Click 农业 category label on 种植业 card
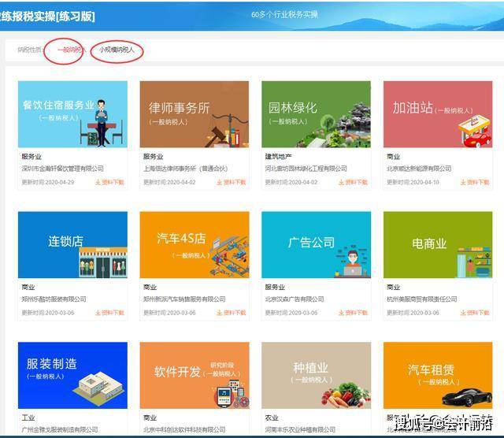The width and height of the screenshot is (504, 438). [x=272, y=418]
